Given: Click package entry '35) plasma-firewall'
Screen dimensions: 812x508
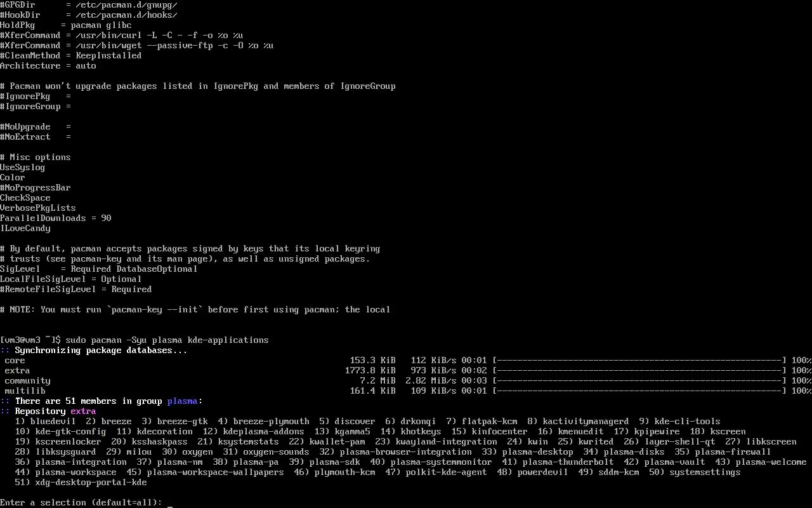Looking at the screenshot, I should 723,452.
